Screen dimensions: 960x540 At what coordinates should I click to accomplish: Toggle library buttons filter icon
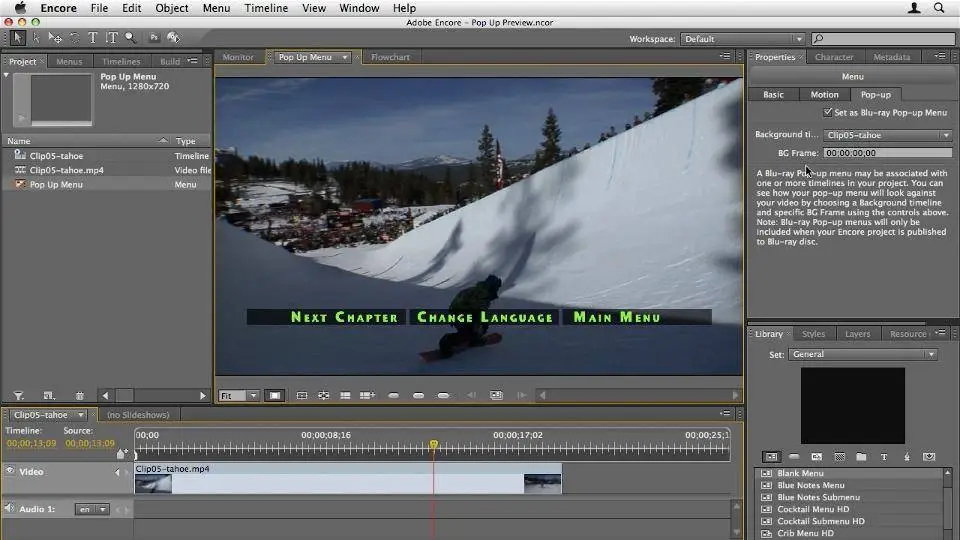794,457
